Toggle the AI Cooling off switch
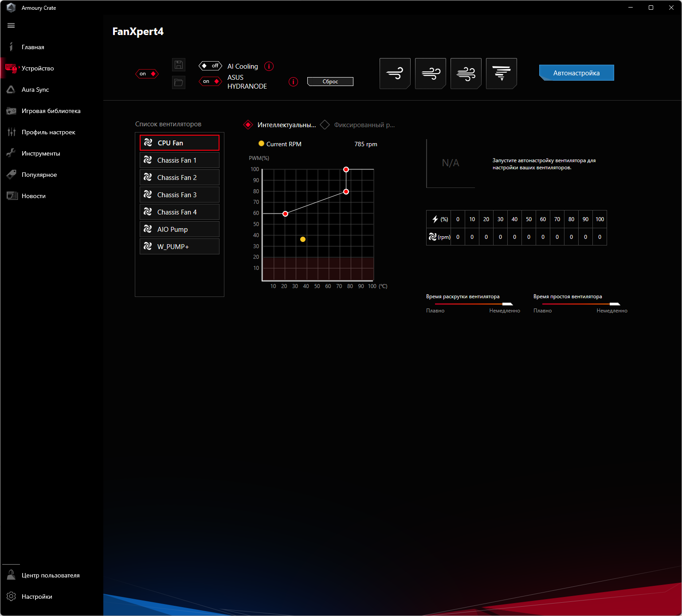This screenshot has width=682, height=616. (210, 66)
